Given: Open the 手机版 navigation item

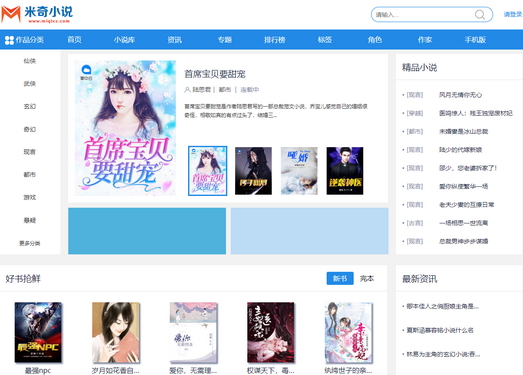Looking at the screenshot, I should click(x=475, y=40).
